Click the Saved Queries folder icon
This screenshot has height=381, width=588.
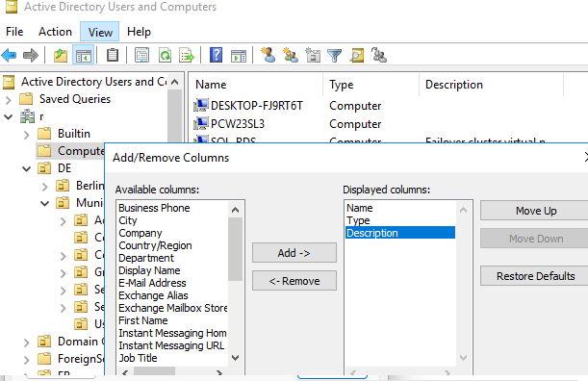tap(26, 99)
